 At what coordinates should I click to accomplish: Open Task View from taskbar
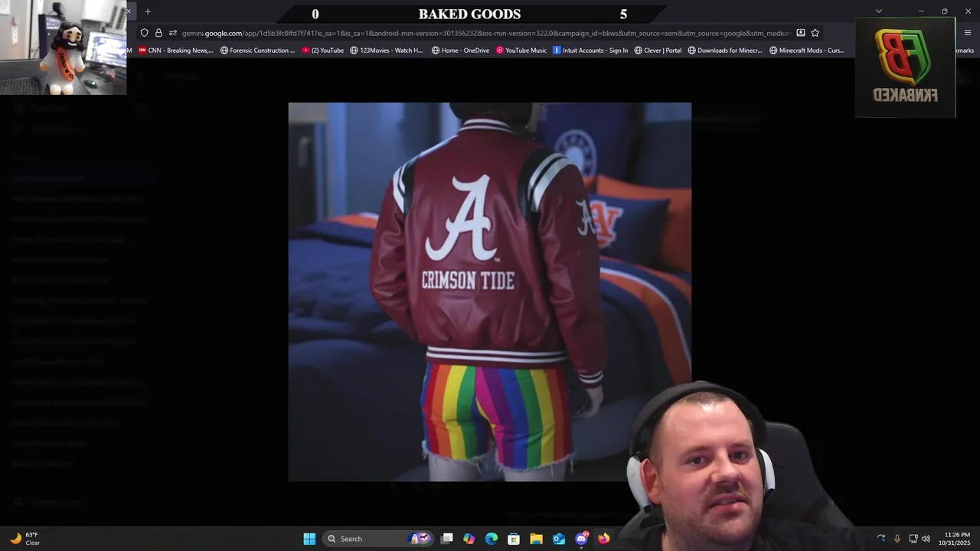point(447,539)
